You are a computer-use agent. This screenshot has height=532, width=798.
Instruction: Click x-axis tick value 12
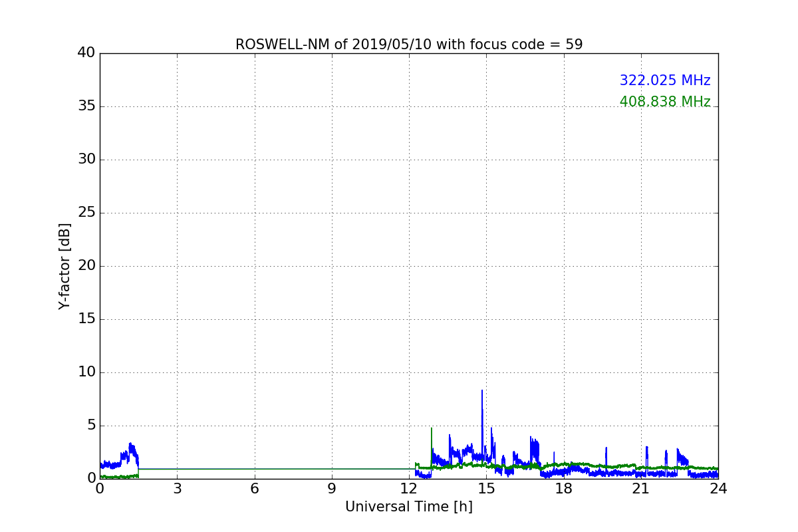click(409, 489)
